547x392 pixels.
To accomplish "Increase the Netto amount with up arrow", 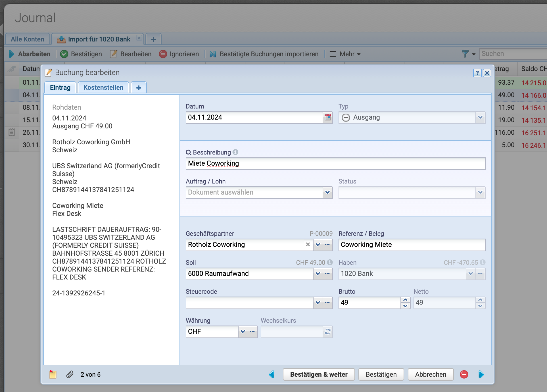I will [480, 300].
